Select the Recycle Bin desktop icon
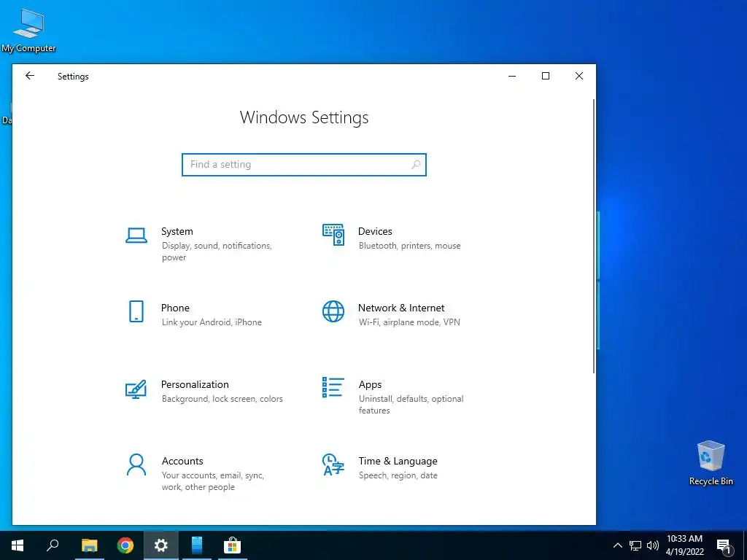The height and width of the screenshot is (560, 747). 711,463
